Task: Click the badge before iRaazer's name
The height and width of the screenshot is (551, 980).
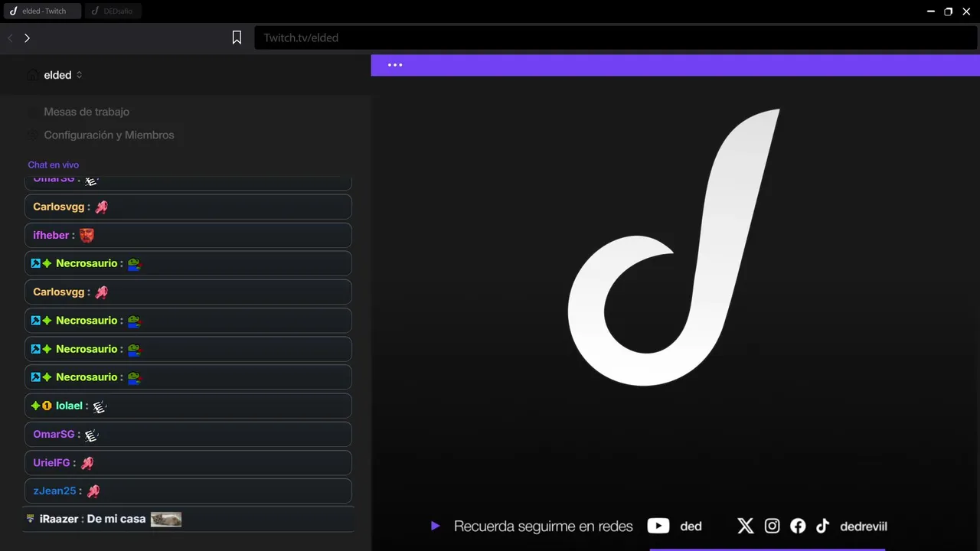Action: 31,519
